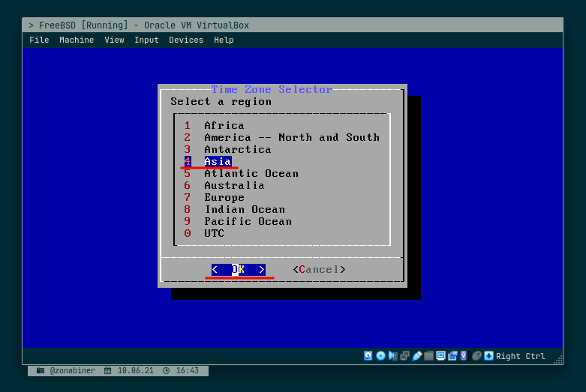Click the keyboard capture arrow icon
586x392 pixels.
488,356
